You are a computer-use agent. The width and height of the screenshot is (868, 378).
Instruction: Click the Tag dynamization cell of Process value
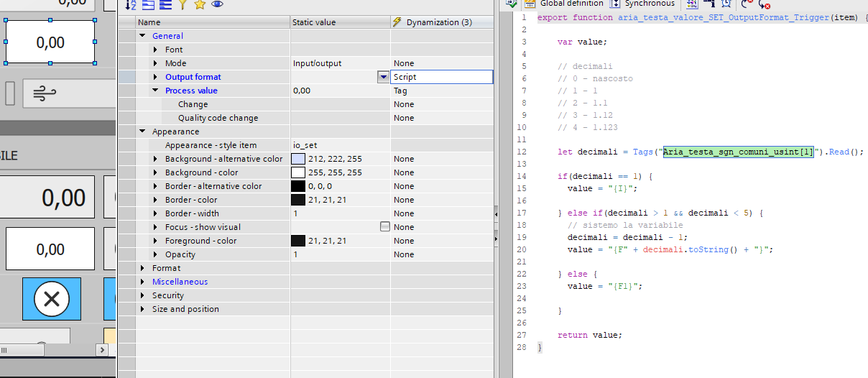pos(442,91)
